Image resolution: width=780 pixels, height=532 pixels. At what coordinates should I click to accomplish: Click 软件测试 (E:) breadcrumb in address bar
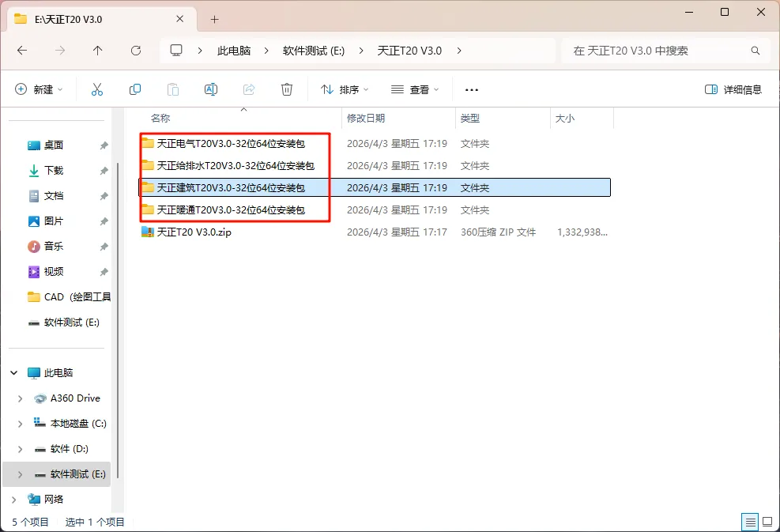(314, 51)
